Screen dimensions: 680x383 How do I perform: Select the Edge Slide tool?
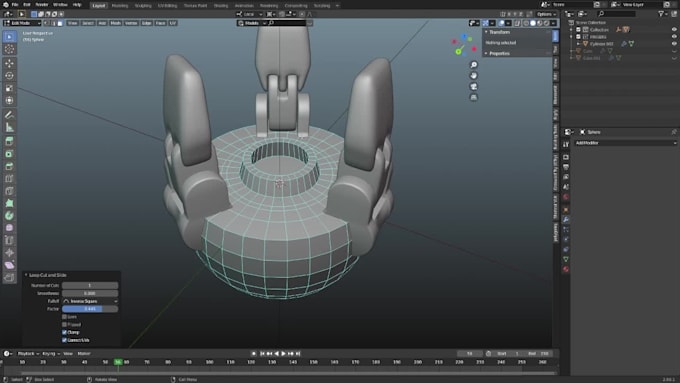click(x=10, y=241)
